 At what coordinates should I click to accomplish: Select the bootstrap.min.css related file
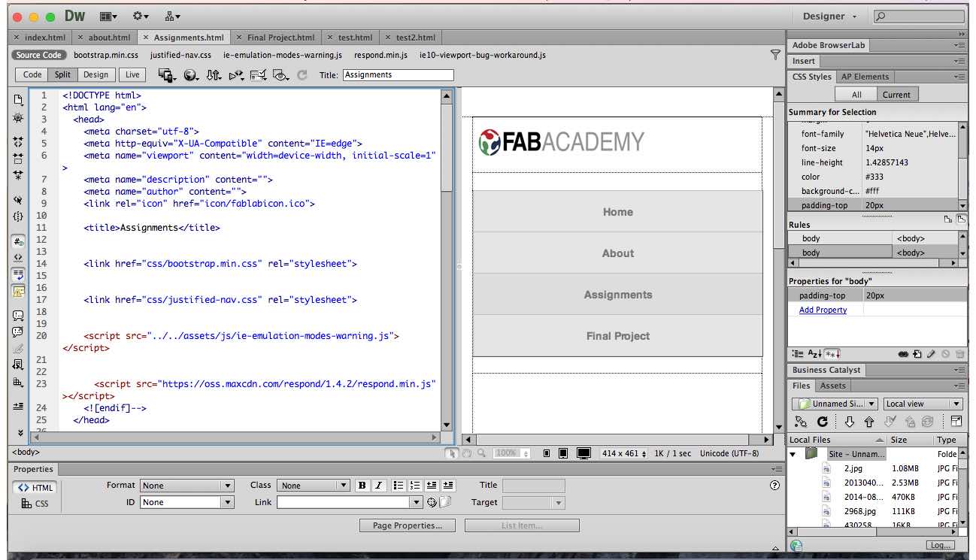click(x=106, y=55)
